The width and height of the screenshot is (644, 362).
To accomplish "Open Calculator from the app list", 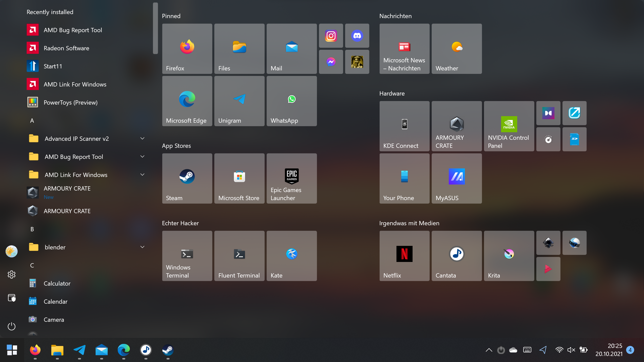I will click(57, 284).
